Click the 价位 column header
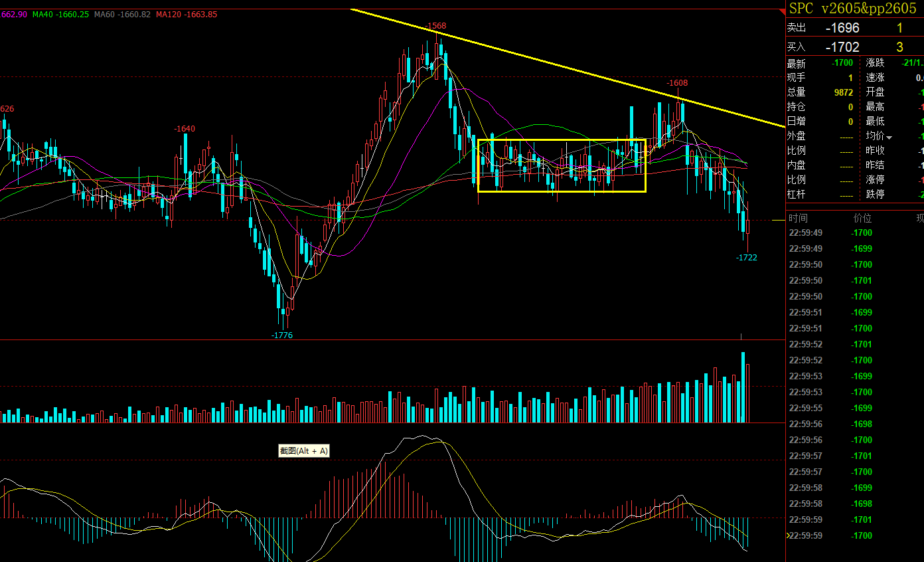Viewport: 924px width, 562px height. pos(862,218)
